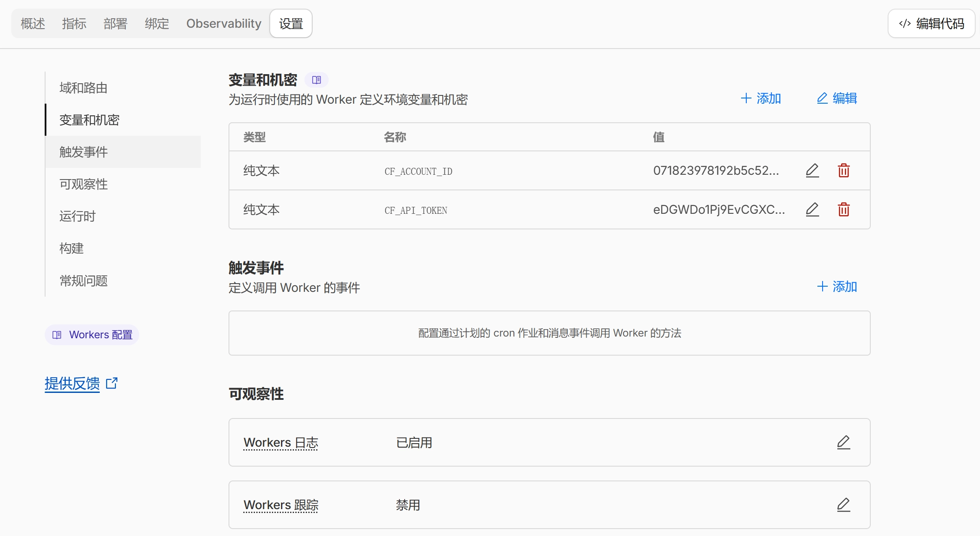This screenshot has width=980, height=536.
Task: Edit the Workers 跟踪 setting with pencil icon
Action: [843, 505]
